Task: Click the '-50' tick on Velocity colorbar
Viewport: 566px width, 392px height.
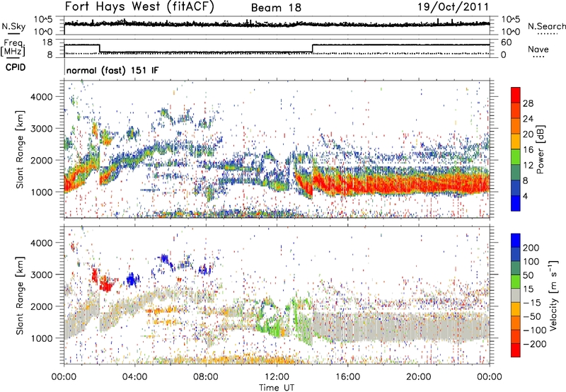Action: pyautogui.click(x=531, y=316)
